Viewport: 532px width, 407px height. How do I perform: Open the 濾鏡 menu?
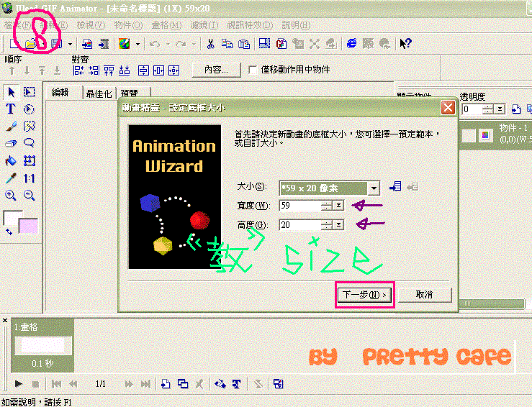click(x=204, y=25)
